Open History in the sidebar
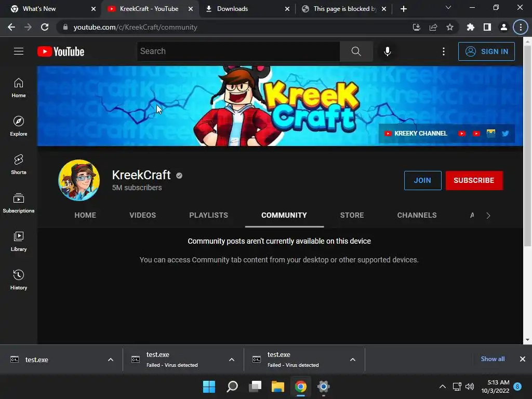The height and width of the screenshot is (399, 532). tap(19, 280)
